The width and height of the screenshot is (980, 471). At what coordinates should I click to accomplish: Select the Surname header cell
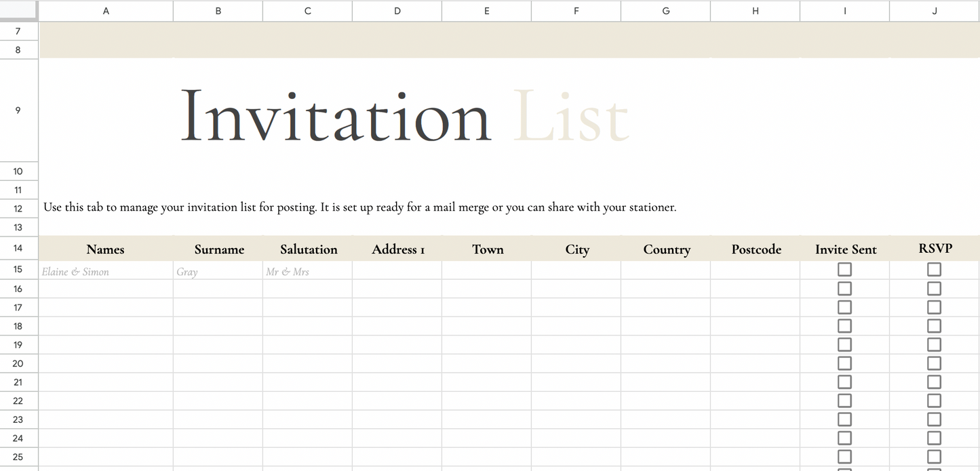coord(218,249)
